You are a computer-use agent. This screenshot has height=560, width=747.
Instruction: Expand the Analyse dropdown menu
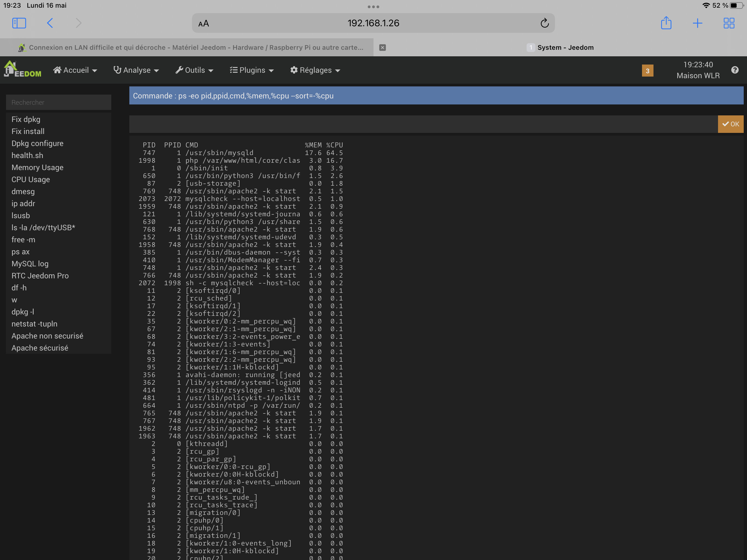136,70
